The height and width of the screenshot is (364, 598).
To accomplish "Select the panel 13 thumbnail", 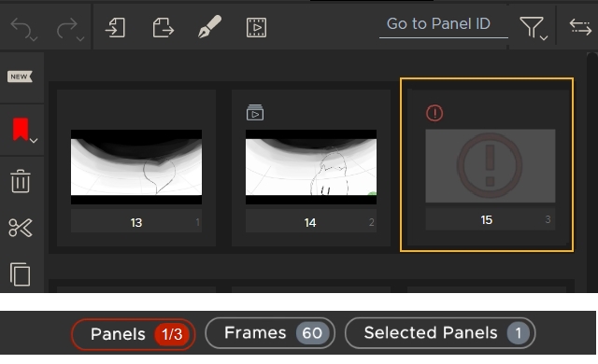I will [136, 167].
